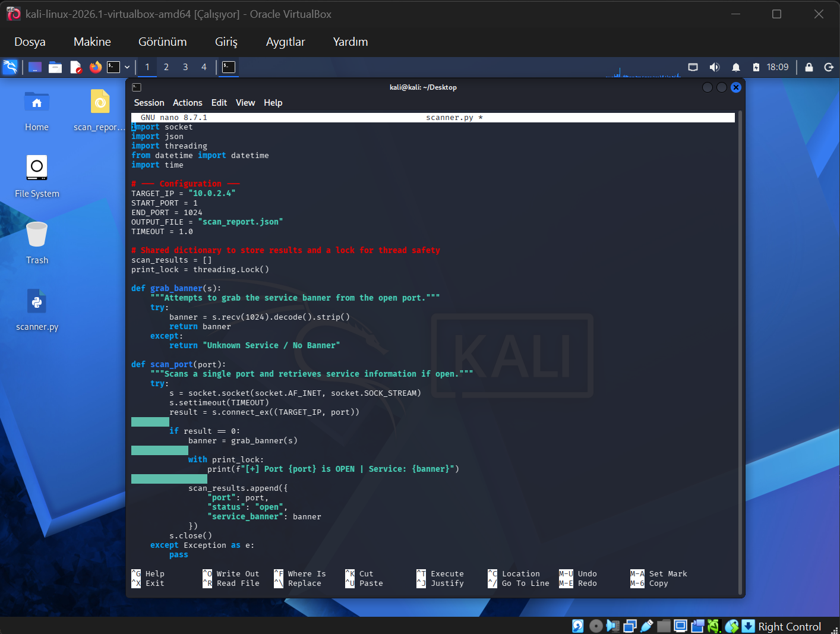Open the VirtualBox Dosya menu
The image size is (840, 634).
tap(30, 42)
